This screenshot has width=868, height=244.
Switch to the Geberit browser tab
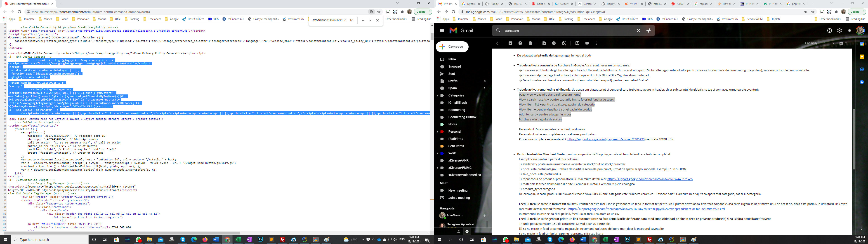pyautogui.click(x=564, y=4)
